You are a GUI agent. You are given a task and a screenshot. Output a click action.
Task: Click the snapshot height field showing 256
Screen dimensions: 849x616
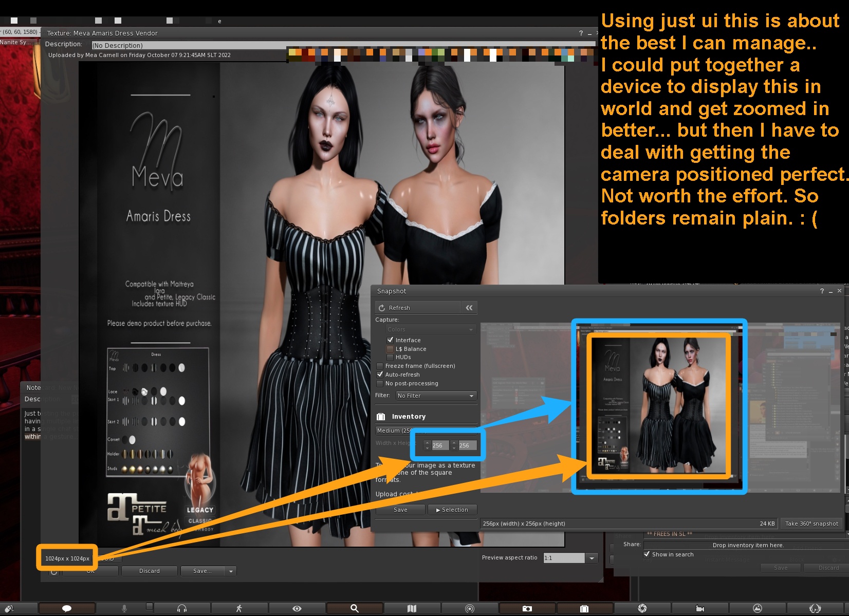[x=467, y=445]
